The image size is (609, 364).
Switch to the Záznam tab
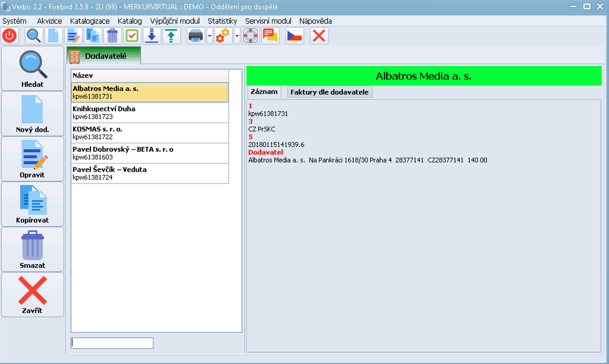pyautogui.click(x=264, y=92)
